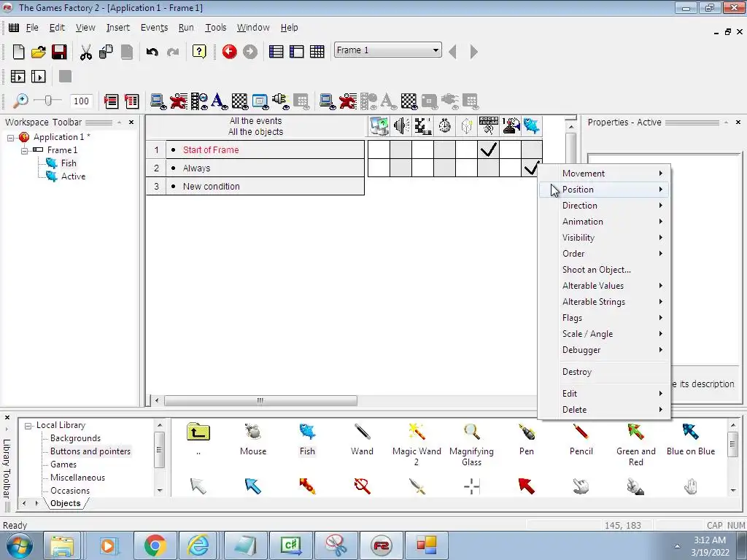Expand the Scale / Angle submenu

605,334
